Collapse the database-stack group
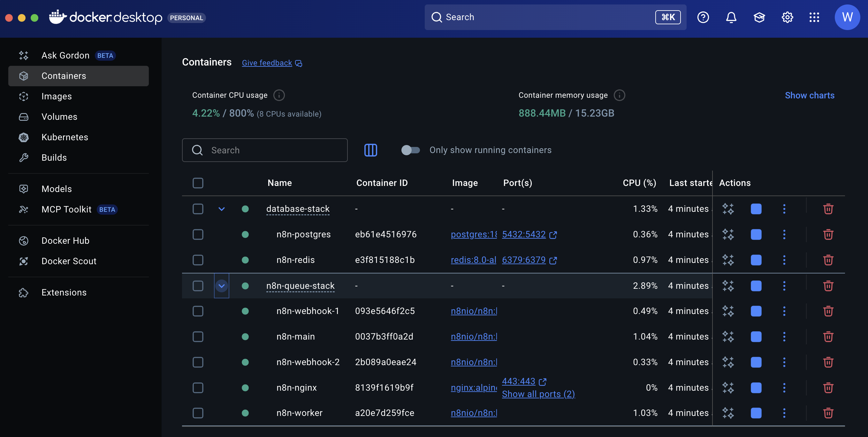The image size is (868, 437). click(221, 209)
